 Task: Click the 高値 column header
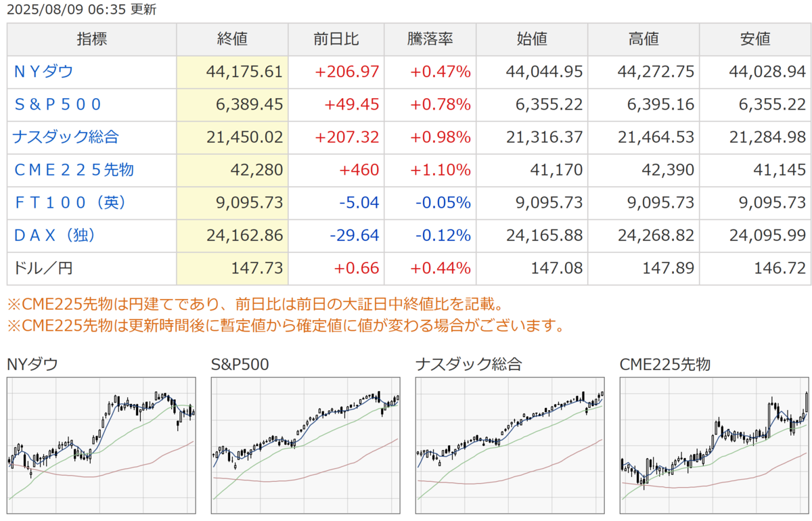tap(644, 39)
